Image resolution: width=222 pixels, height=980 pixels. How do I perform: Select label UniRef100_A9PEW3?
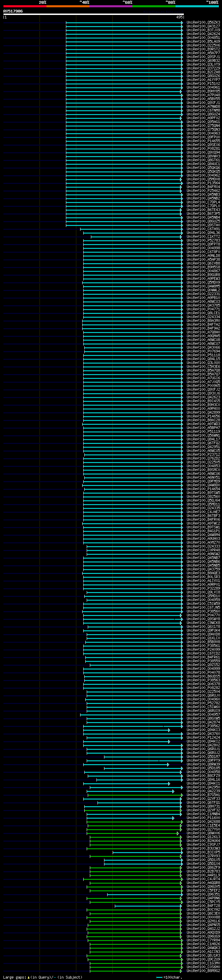click(203, 279)
